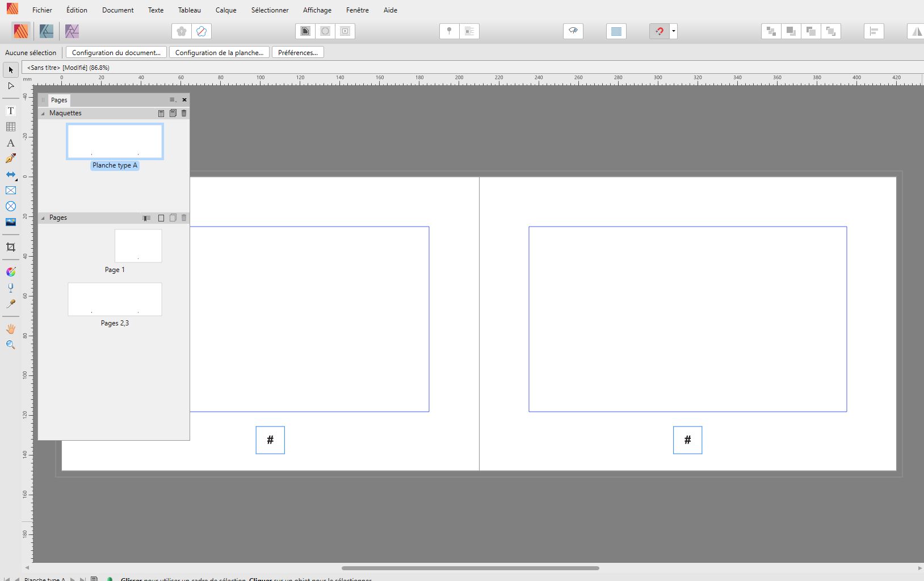The width and height of the screenshot is (924, 581).
Task: Select the View hand tool
Action: click(11, 329)
